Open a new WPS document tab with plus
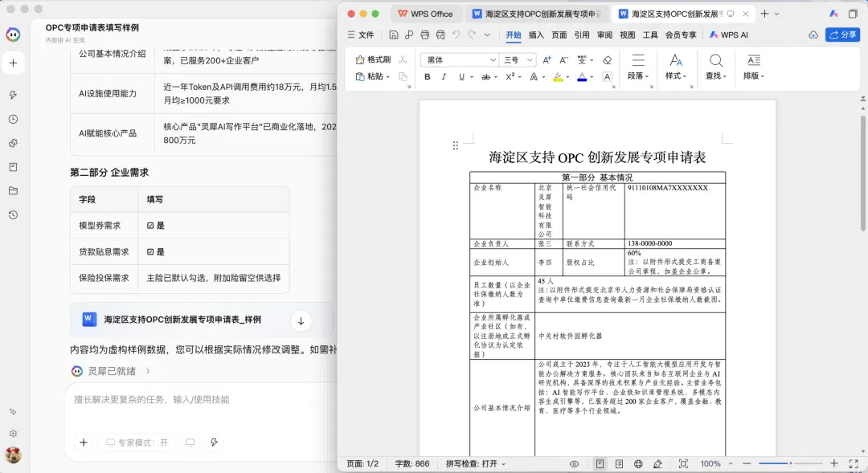The width and height of the screenshot is (868, 473). [764, 14]
